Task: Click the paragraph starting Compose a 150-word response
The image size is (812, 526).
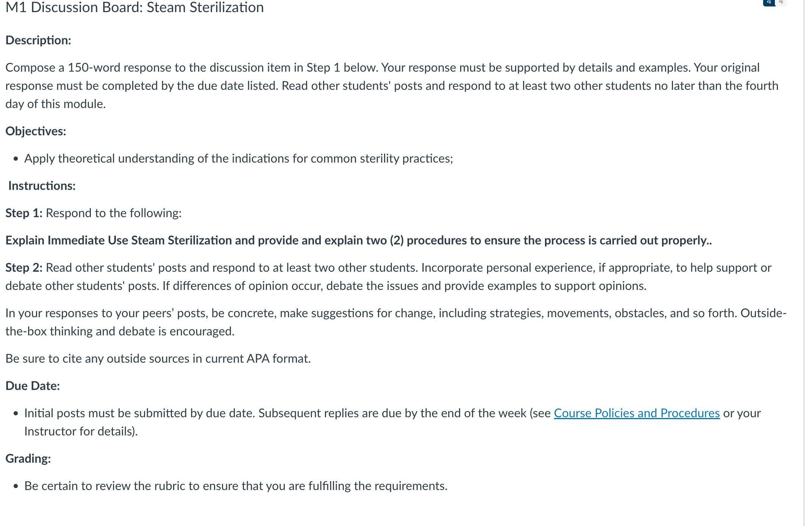Action: [x=392, y=86]
